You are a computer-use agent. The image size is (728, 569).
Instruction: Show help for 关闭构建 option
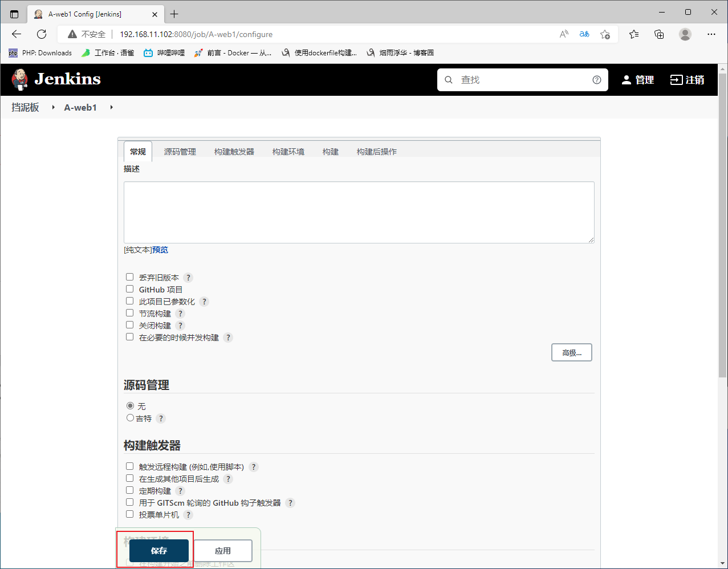pos(180,326)
